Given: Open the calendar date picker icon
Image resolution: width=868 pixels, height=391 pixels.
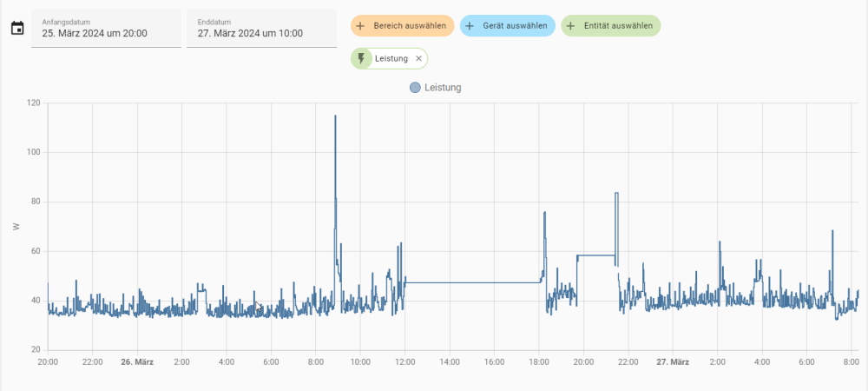Looking at the screenshot, I should click(x=17, y=28).
